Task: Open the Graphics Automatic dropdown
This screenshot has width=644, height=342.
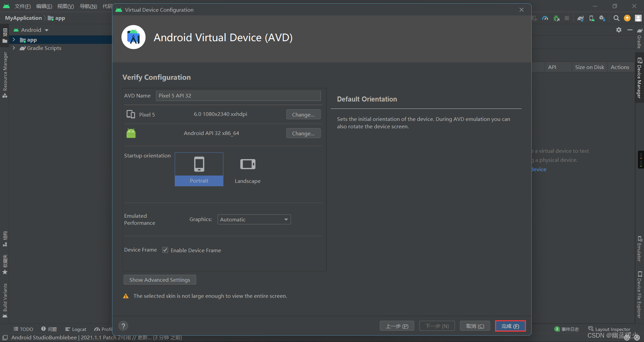Action: (254, 219)
